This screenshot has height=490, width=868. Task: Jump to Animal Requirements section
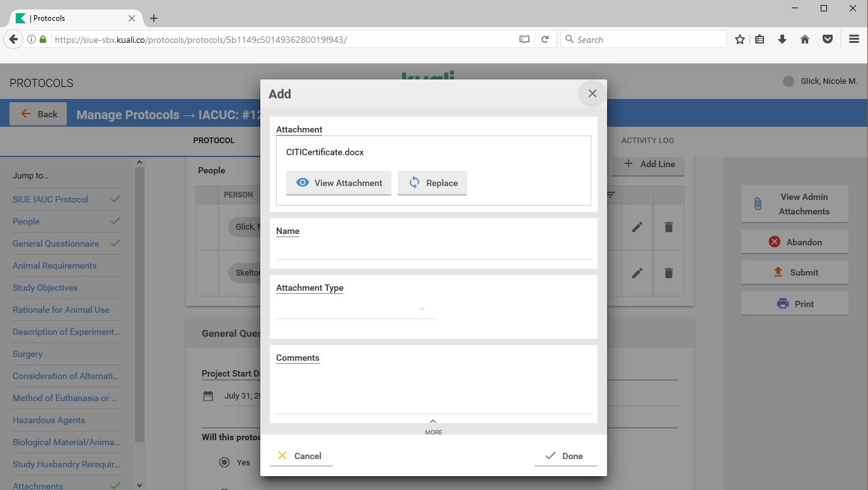point(55,265)
